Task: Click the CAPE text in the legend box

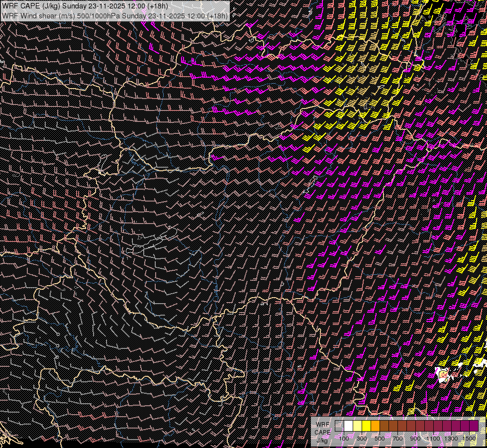Action: [x=322, y=432]
